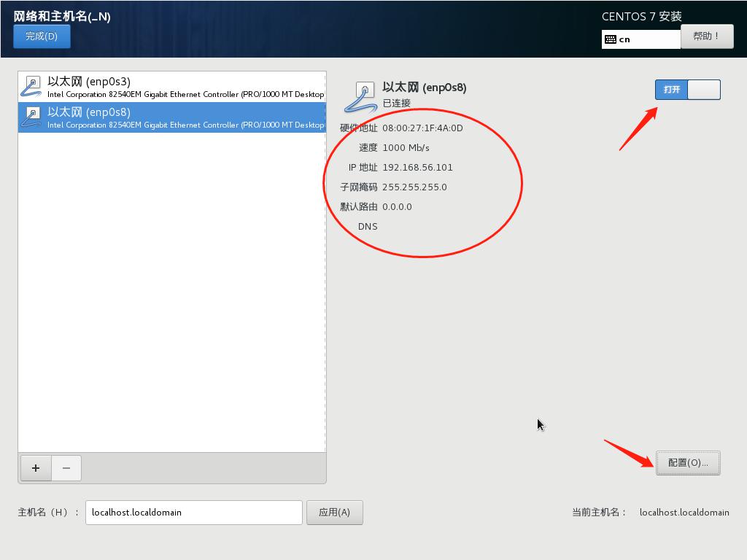Click the subnet mask 255.255.255.0 value
This screenshot has height=560, width=747.
[414, 187]
